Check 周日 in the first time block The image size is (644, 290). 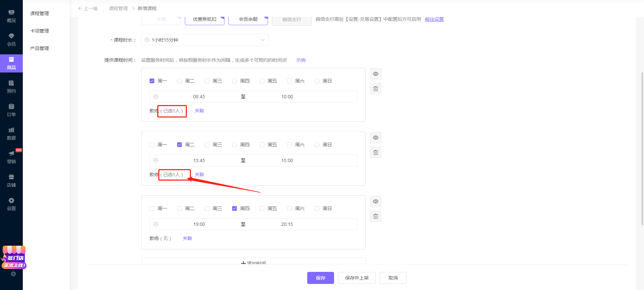(317, 81)
